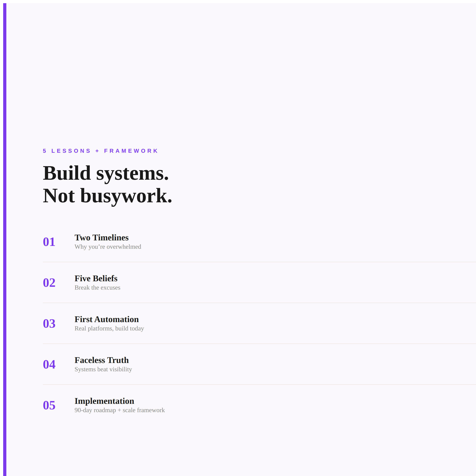
Task: Open the 'Implementation' lesson title
Action: pos(104,401)
